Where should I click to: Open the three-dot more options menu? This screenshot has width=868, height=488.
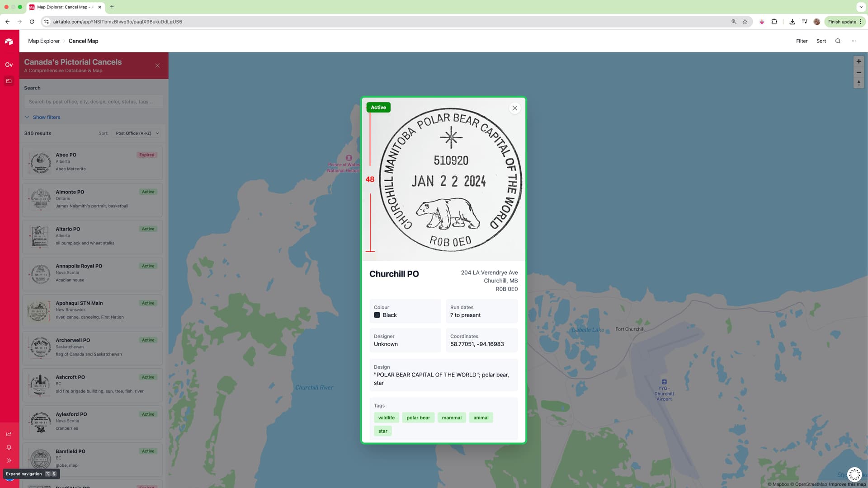tap(854, 41)
